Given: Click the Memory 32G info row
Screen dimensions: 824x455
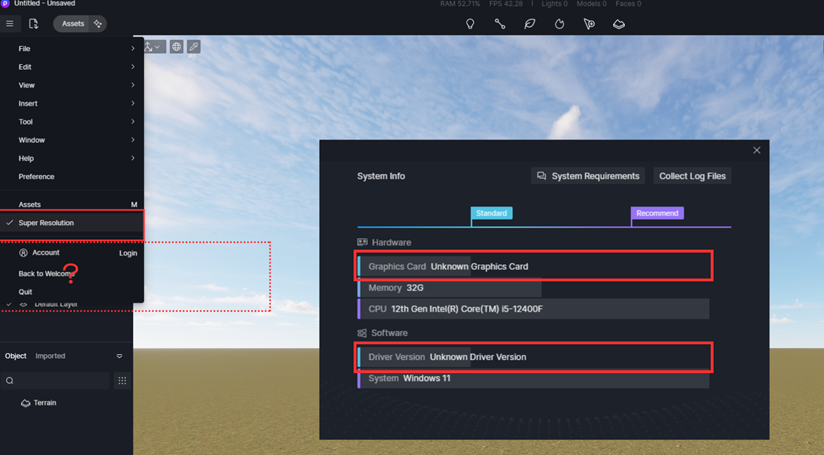Looking at the screenshot, I should click(449, 288).
